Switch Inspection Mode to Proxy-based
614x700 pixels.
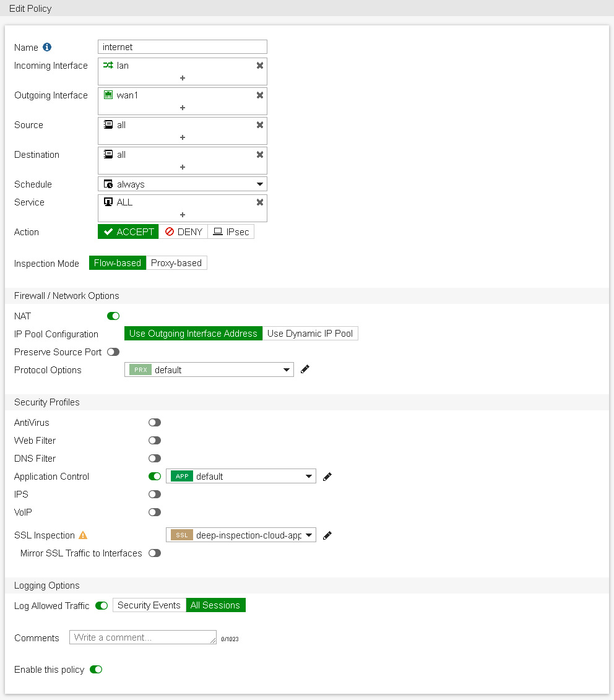(176, 262)
